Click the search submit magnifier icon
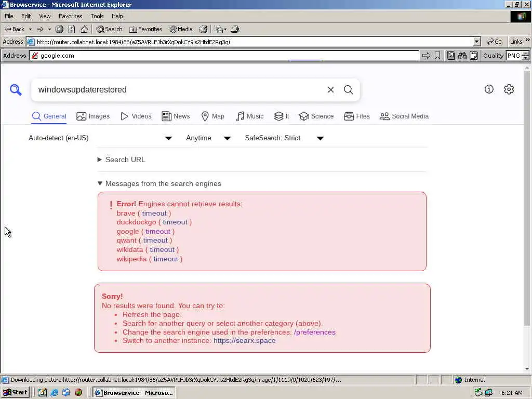Screen dimensions: 532x399 pos(349,89)
